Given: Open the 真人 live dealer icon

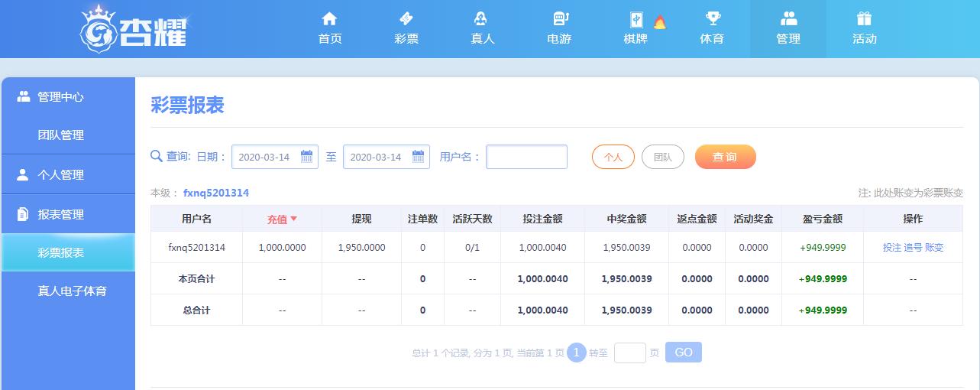Looking at the screenshot, I should [482, 19].
